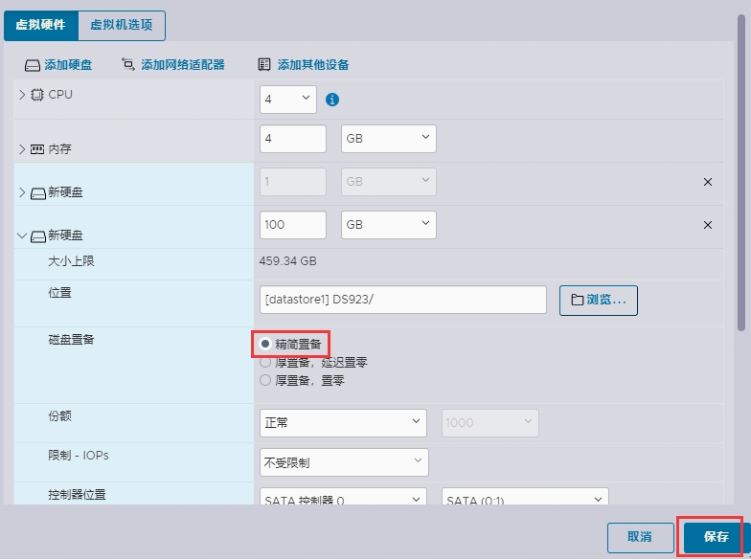Click the memory module icon

(x=37, y=149)
